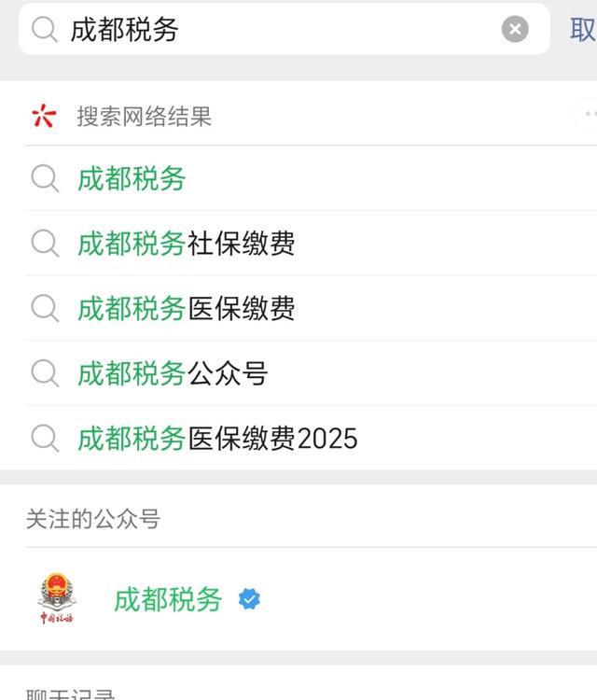Choose suggestion 成都税务医保缴费
The height and width of the screenshot is (700, 597).
click(187, 308)
